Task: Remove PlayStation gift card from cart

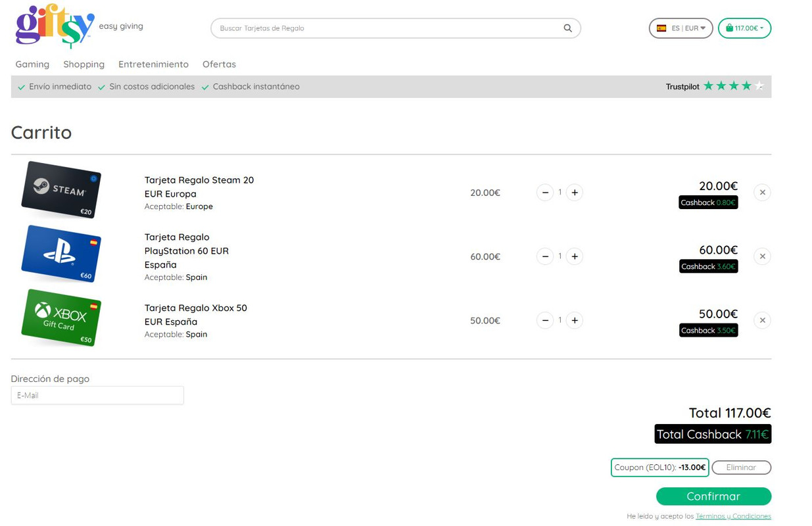Action: point(762,256)
